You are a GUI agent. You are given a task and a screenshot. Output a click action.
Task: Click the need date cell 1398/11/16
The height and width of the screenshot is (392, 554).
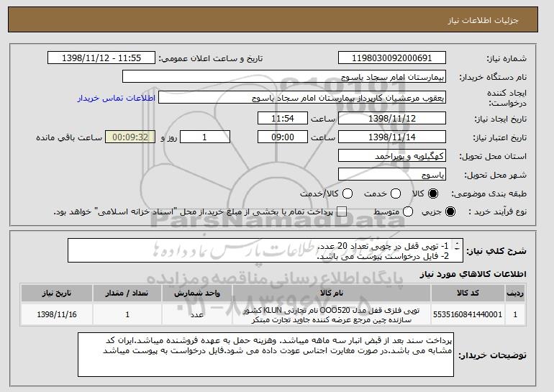coord(57,314)
